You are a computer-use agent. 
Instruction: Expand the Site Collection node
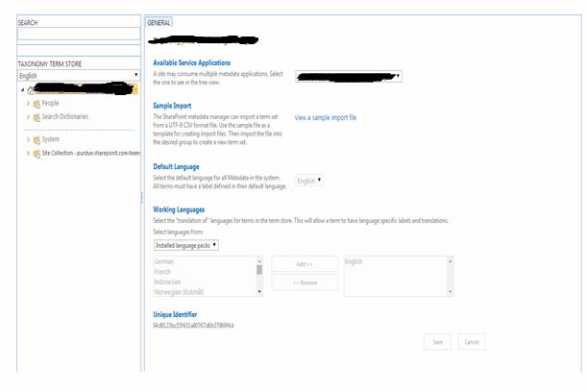(x=28, y=153)
